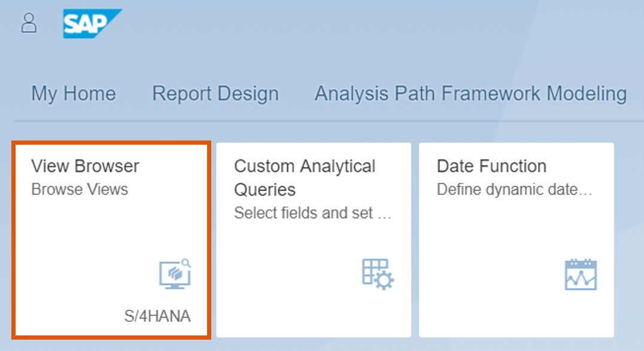Switch to the My Home tab
The image size is (644, 351).
click(73, 93)
